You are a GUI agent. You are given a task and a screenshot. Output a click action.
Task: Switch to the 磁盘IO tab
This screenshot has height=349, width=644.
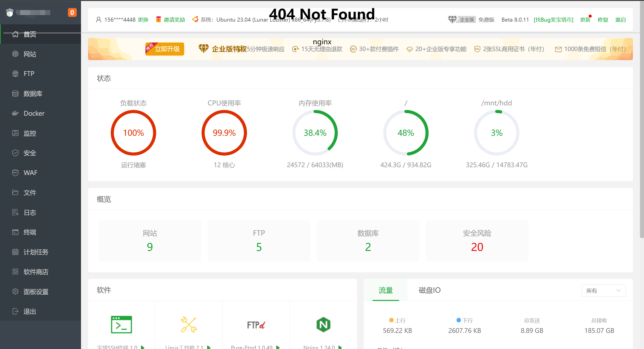pyautogui.click(x=430, y=290)
